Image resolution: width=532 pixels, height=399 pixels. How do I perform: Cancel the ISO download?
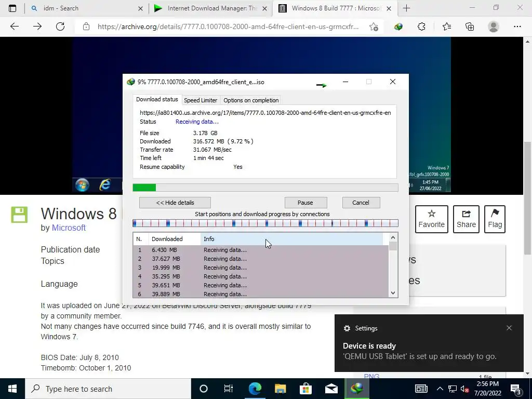pos(361,203)
